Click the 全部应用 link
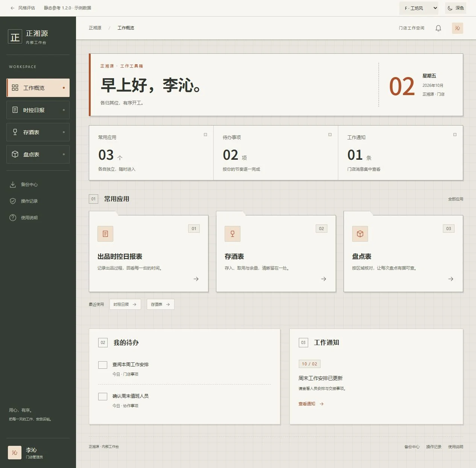This screenshot has width=476, height=468. (456, 199)
